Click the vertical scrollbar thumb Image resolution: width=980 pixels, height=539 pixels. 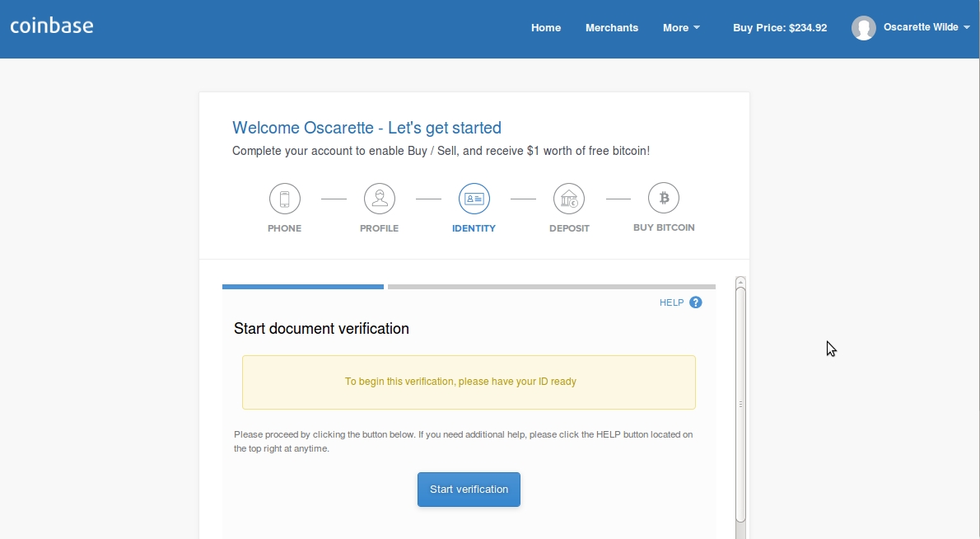coord(740,405)
